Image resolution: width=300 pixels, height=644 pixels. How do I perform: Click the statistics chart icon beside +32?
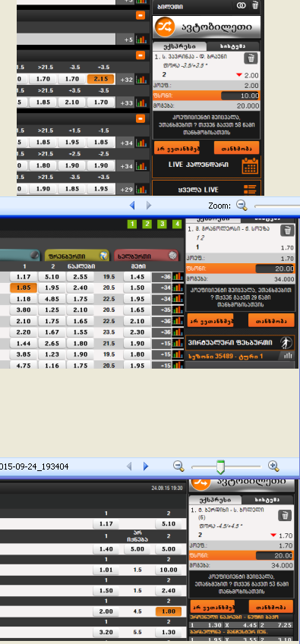pyautogui.click(x=141, y=80)
